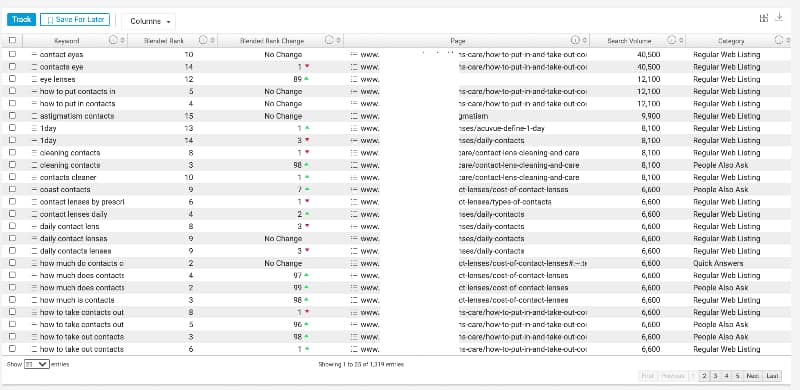The width and height of the screenshot is (800, 390).
Task: Open the Show entries count dropdown
Action: [x=36, y=364]
